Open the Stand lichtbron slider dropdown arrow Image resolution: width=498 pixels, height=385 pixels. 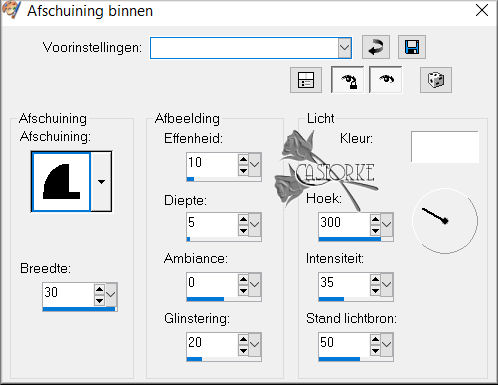(x=387, y=344)
